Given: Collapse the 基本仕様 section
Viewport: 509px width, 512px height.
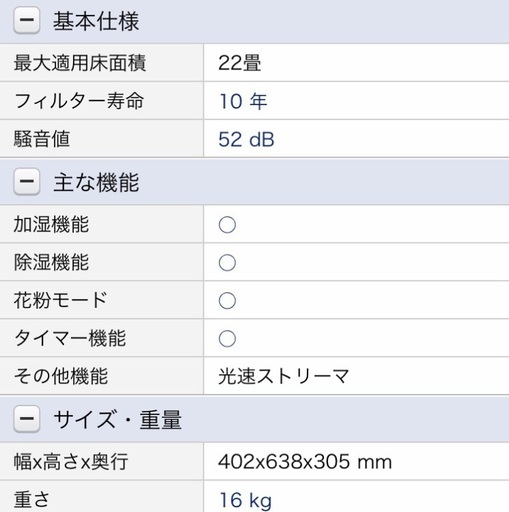Looking at the screenshot, I should pyautogui.click(x=27, y=20).
